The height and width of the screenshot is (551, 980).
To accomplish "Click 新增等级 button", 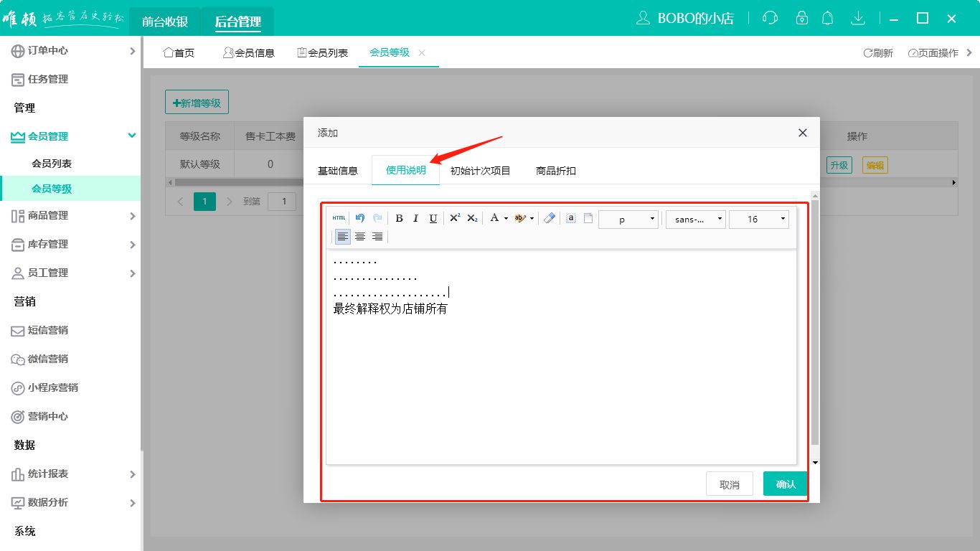I will pos(197,103).
